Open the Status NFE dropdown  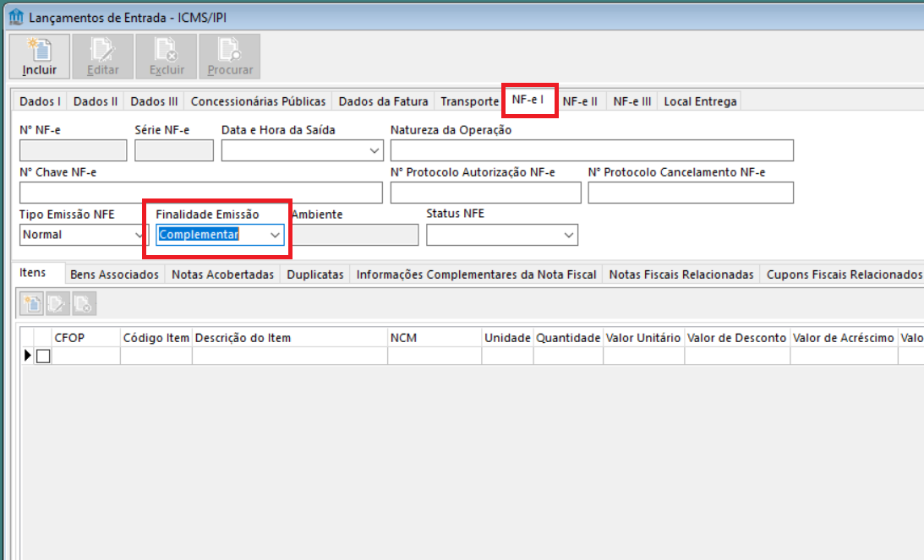click(x=568, y=235)
